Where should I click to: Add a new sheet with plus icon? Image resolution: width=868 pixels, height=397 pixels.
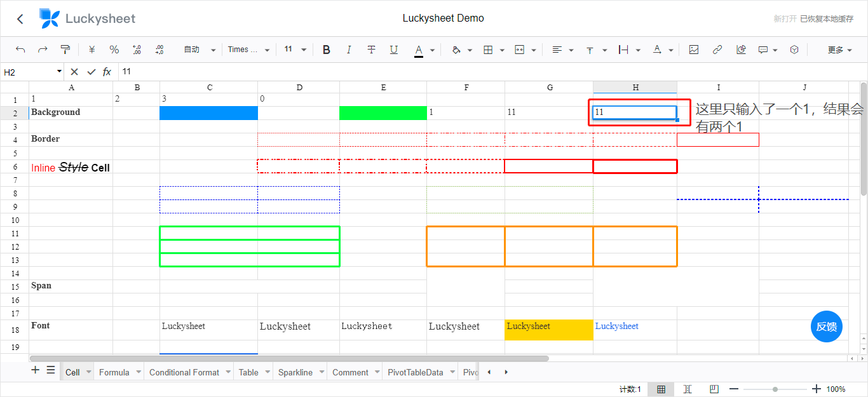pyautogui.click(x=36, y=370)
